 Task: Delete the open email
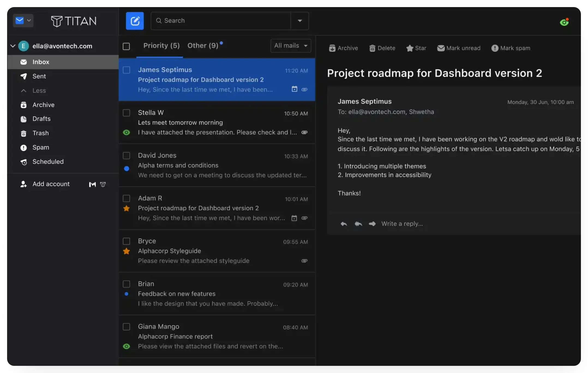(382, 48)
